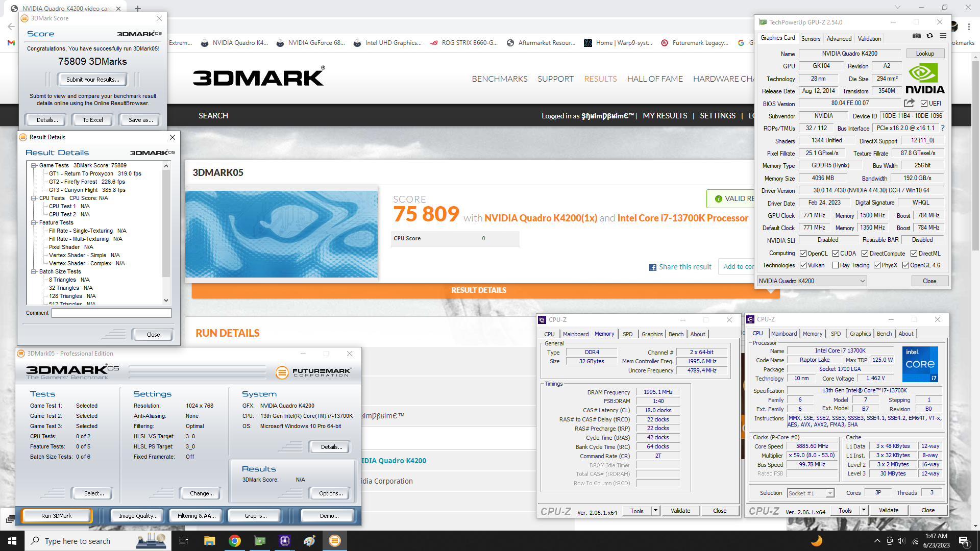
Task: Collapse the Batch Size Tests tree node
Action: 34,271
